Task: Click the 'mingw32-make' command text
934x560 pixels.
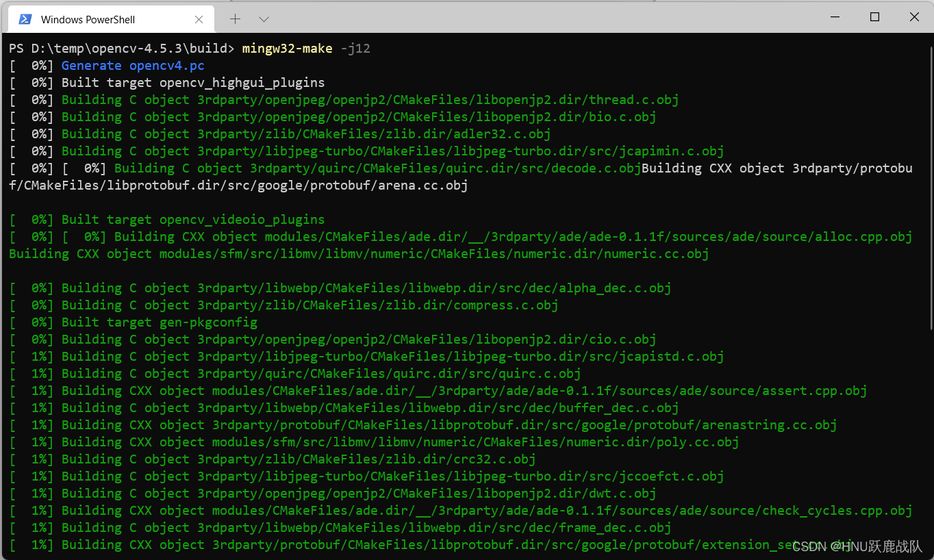Action: [x=287, y=49]
